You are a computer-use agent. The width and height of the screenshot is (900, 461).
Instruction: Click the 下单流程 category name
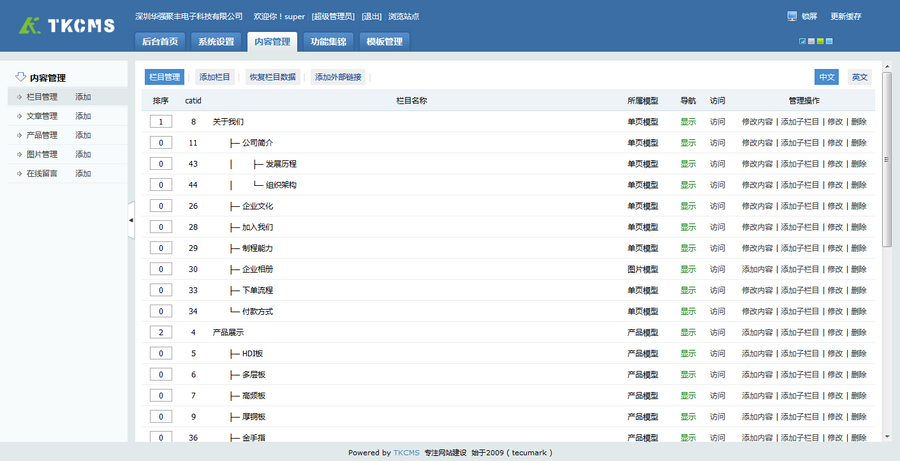click(257, 290)
